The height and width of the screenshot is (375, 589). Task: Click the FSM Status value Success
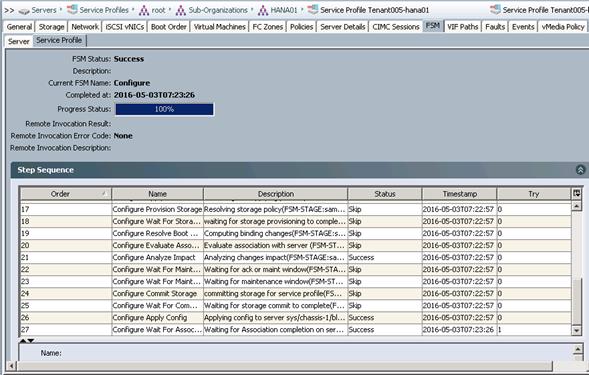(129, 59)
